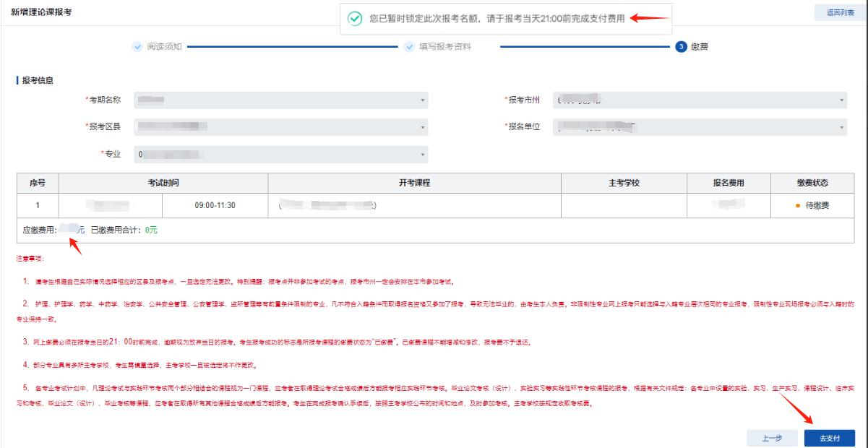This screenshot has height=448, width=868.
Task: Click the 返回列表 link
Action: tap(839, 14)
